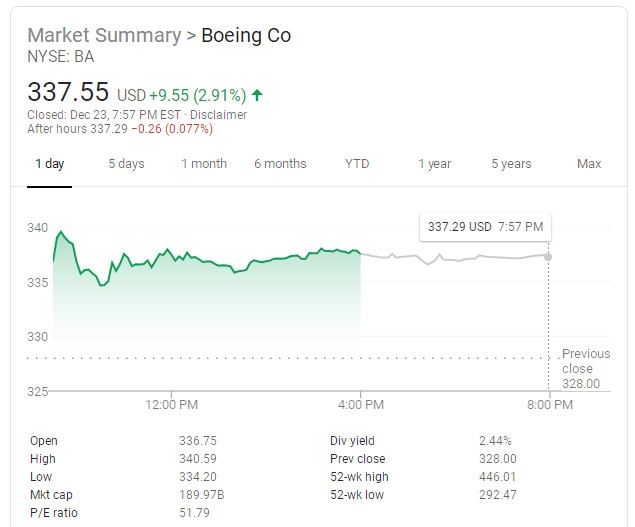Switch to the 5 days tab
635x527 pixels.
coord(126,164)
